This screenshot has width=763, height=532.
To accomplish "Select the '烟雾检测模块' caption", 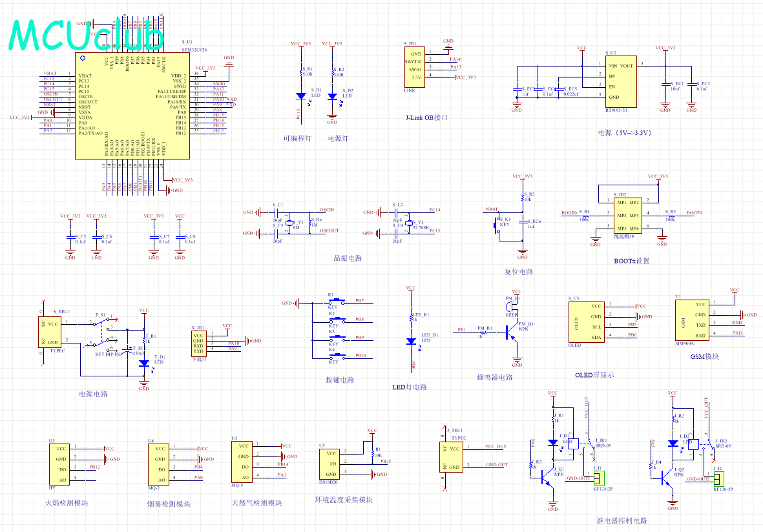I will [x=169, y=504].
